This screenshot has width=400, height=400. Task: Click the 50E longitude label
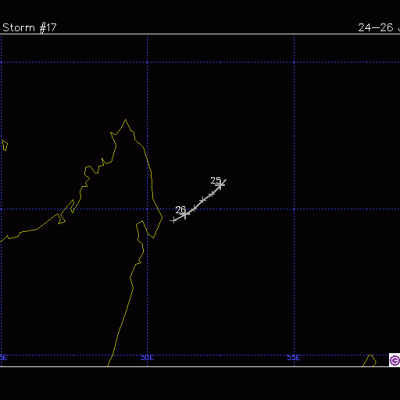147,358
